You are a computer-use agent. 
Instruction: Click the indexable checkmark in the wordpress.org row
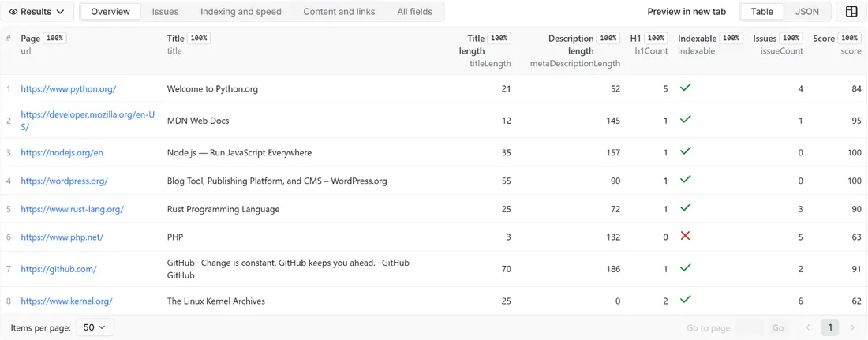[685, 179]
